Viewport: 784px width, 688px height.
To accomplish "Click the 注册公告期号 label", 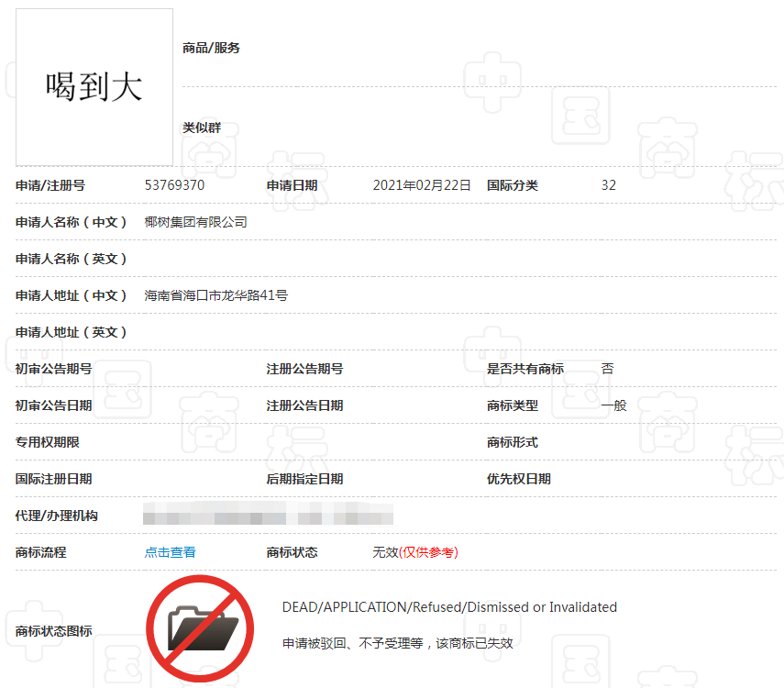I will pyautogui.click(x=305, y=370).
